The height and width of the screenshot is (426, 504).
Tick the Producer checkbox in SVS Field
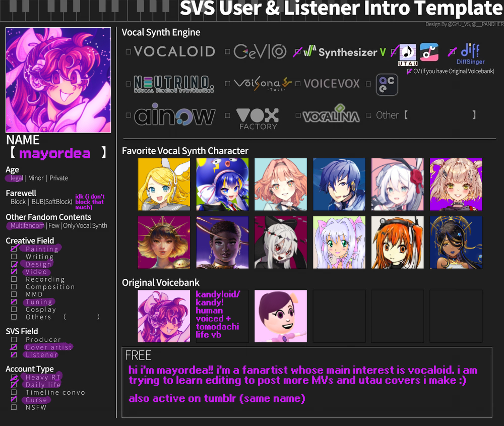pos(14,339)
